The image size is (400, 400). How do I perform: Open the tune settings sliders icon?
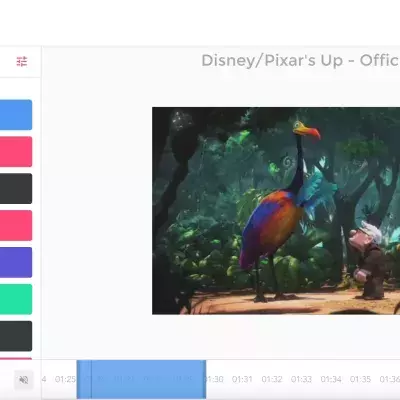click(22, 61)
